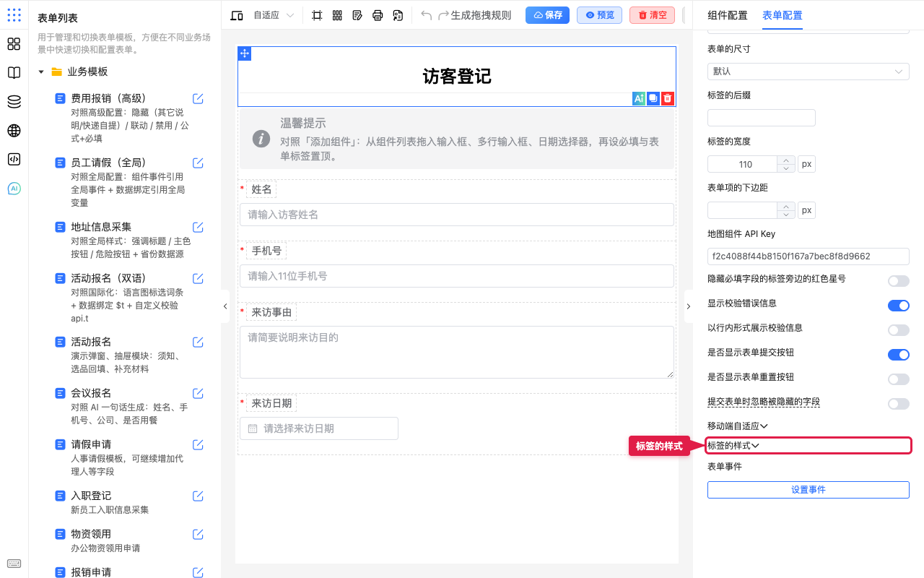Screen dimensions: 924x578
Task: Switch to the 组件配置 tab
Action: pyautogui.click(x=728, y=15)
